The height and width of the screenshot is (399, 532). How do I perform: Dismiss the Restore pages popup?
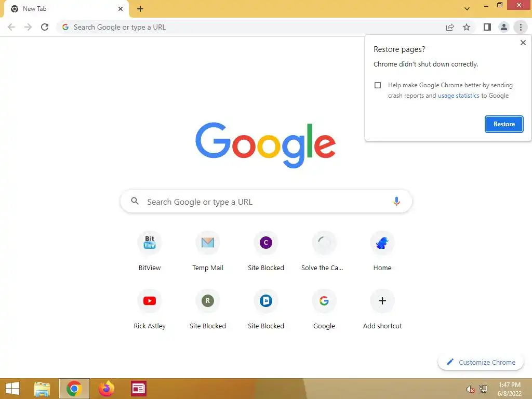coord(523,43)
